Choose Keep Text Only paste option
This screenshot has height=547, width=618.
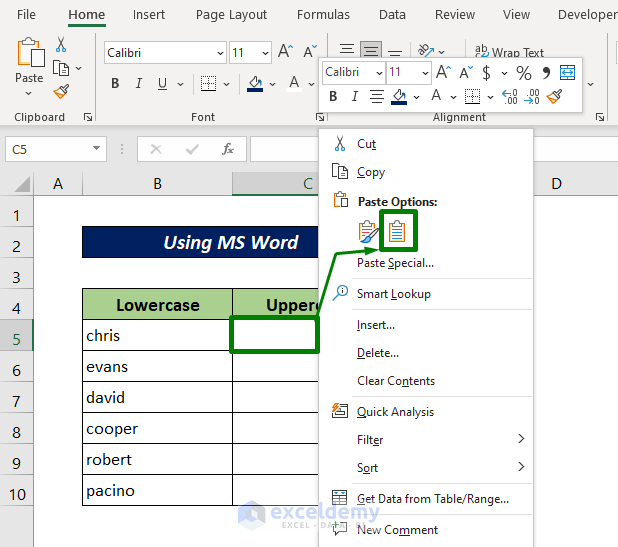click(397, 231)
